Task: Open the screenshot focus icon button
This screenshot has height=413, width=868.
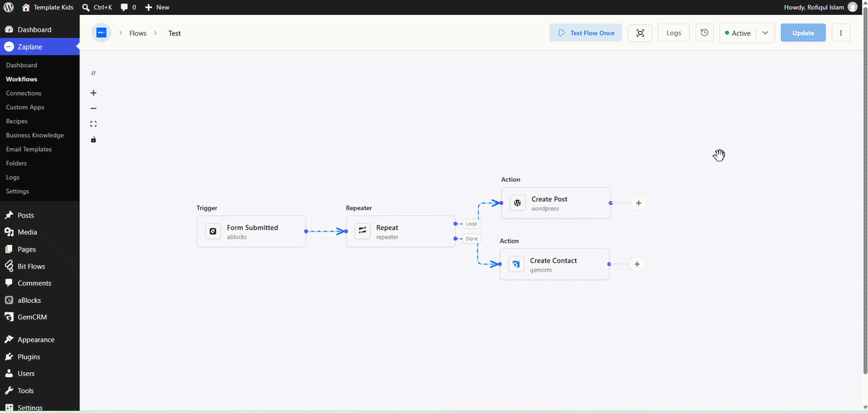Action: point(640,33)
